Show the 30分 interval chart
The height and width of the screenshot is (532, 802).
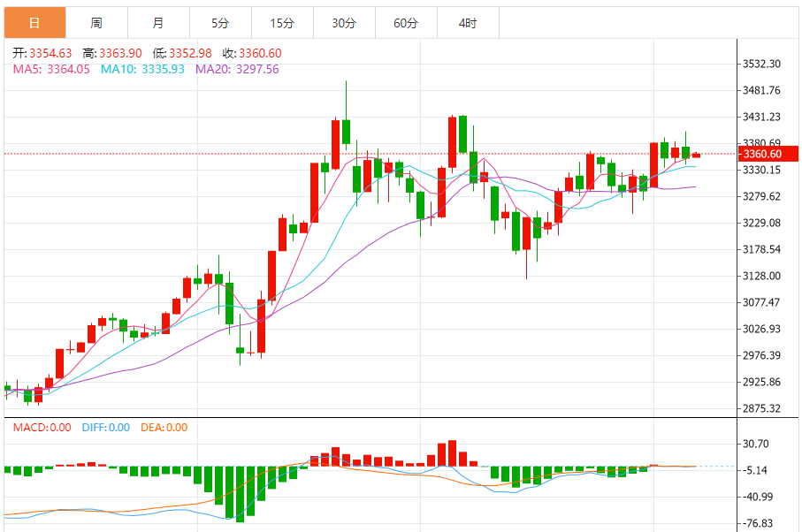tap(344, 23)
